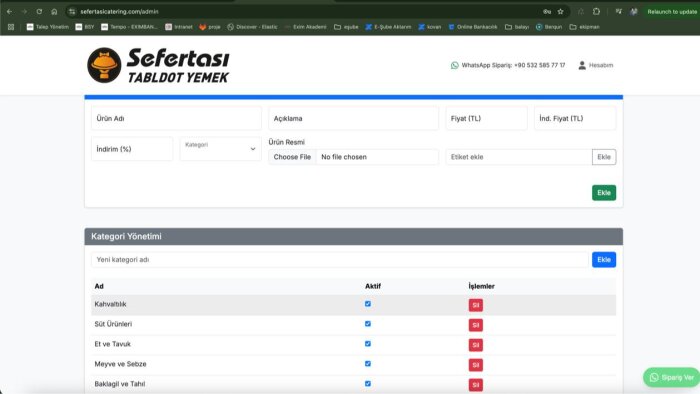
Task: Toggle Aktif checkbox for Et ve Tavuk
Action: click(368, 344)
